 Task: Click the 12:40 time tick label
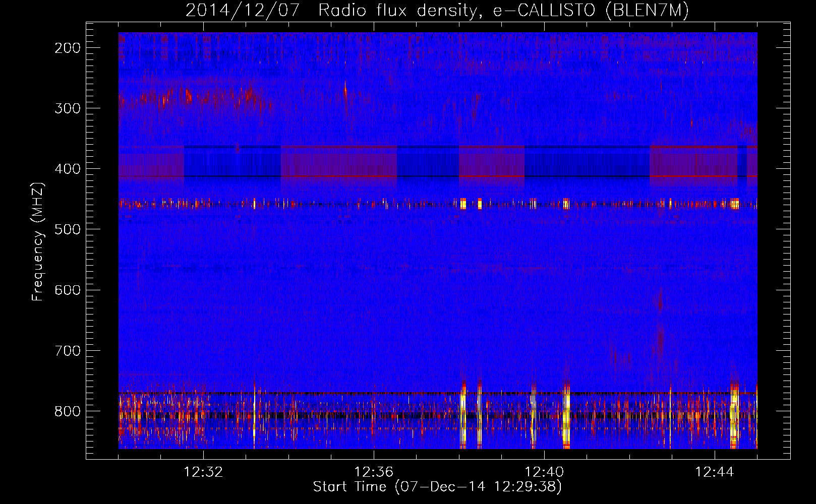[544, 472]
